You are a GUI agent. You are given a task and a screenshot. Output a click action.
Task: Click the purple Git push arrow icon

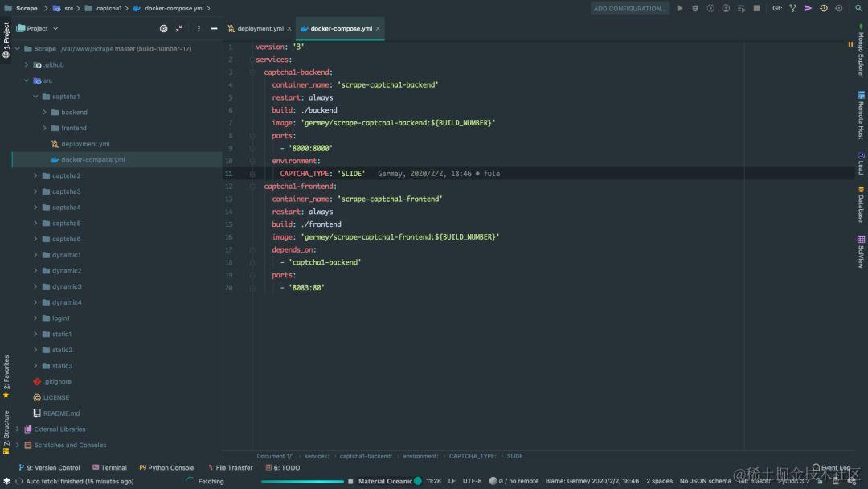809,8
